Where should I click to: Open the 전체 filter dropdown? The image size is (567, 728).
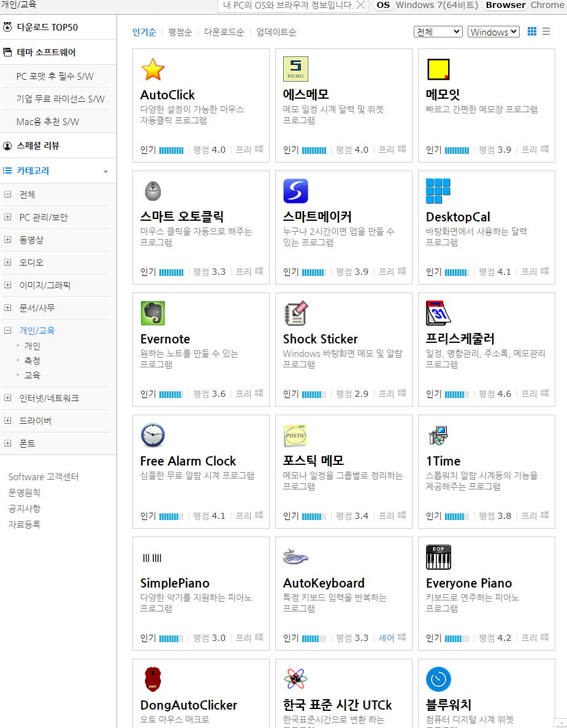tap(438, 31)
